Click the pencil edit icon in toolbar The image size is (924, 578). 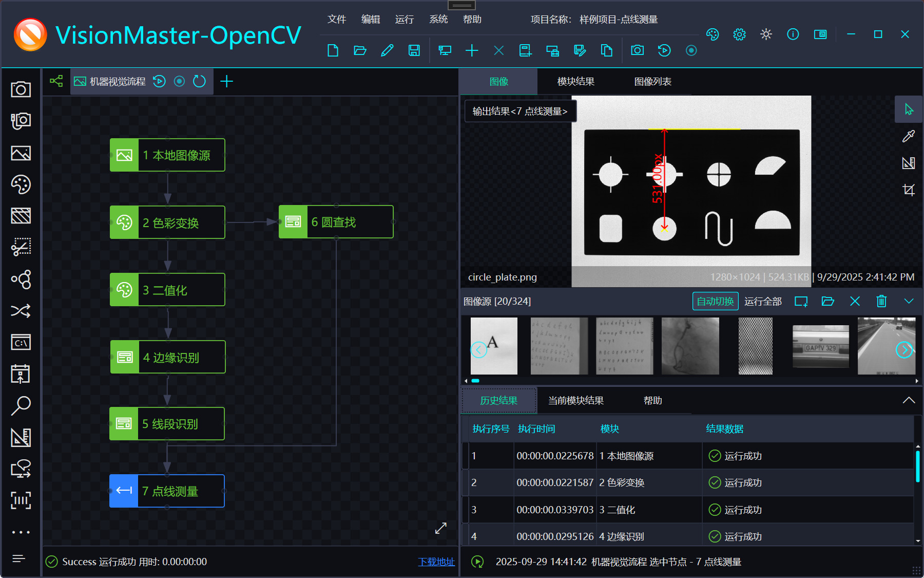coord(387,50)
